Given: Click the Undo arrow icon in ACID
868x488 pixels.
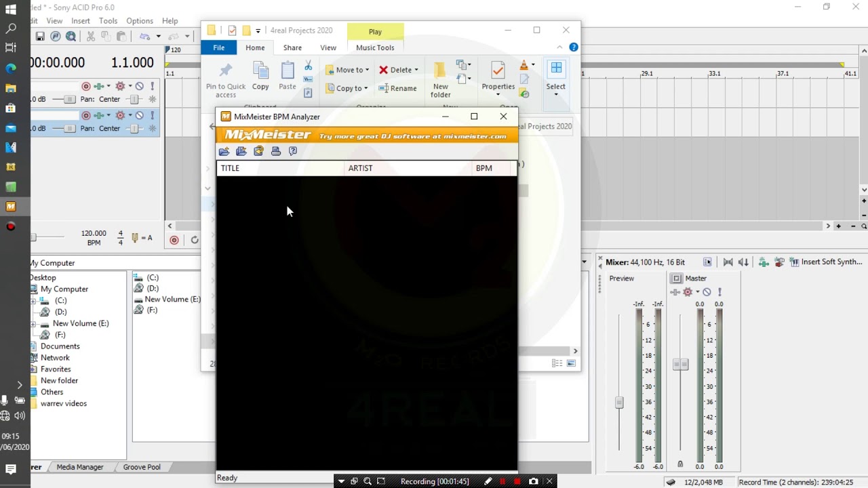Looking at the screenshot, I should 144,37.
